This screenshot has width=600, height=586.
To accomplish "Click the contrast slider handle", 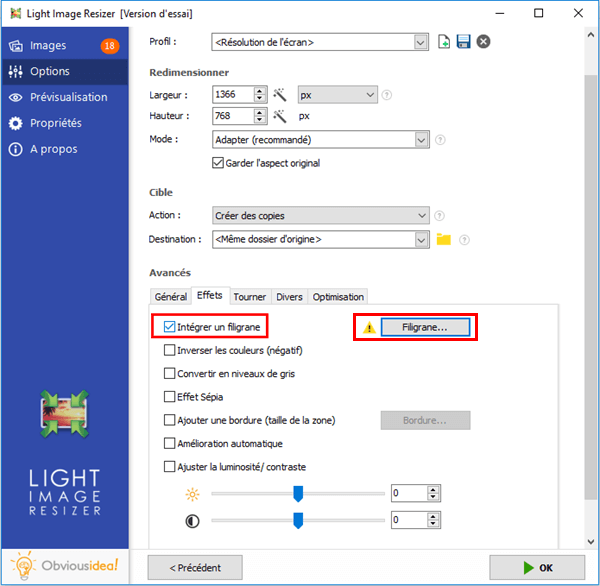I will point(298,521).
